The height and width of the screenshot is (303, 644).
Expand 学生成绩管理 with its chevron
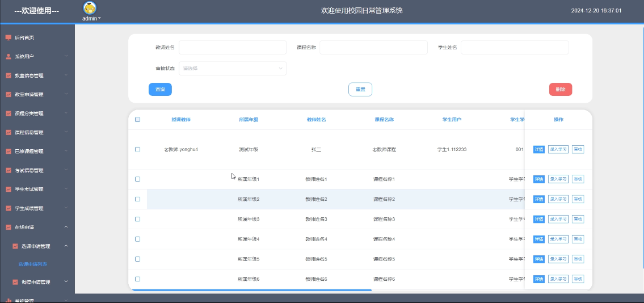[66, 208]
